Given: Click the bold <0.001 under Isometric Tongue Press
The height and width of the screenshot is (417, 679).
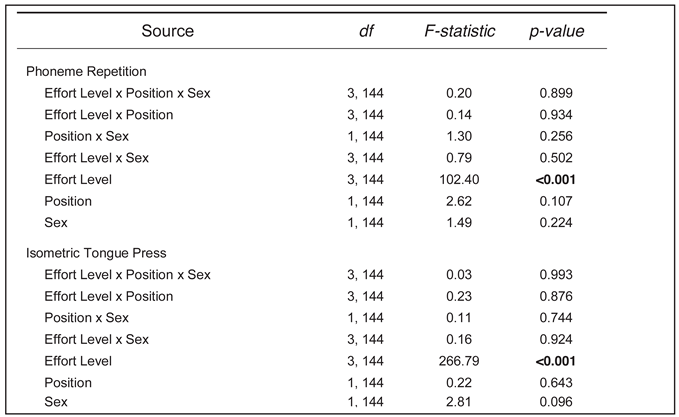Looking at the screenshot, I should click(x=557, y=361).
